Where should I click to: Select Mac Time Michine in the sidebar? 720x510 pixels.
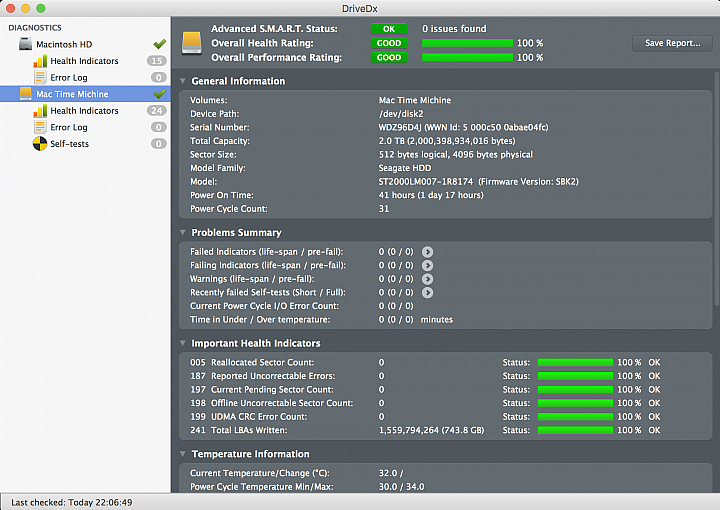85,94
